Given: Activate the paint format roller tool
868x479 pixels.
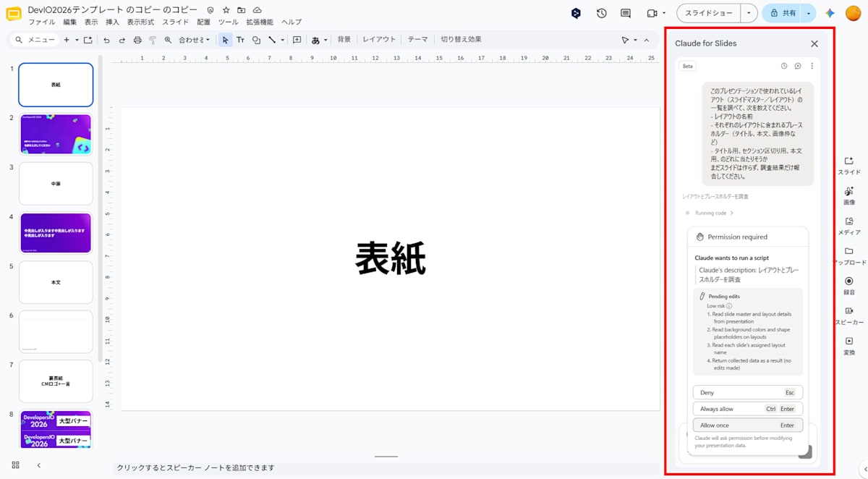Looking at the screenshot, I should 153,40.
